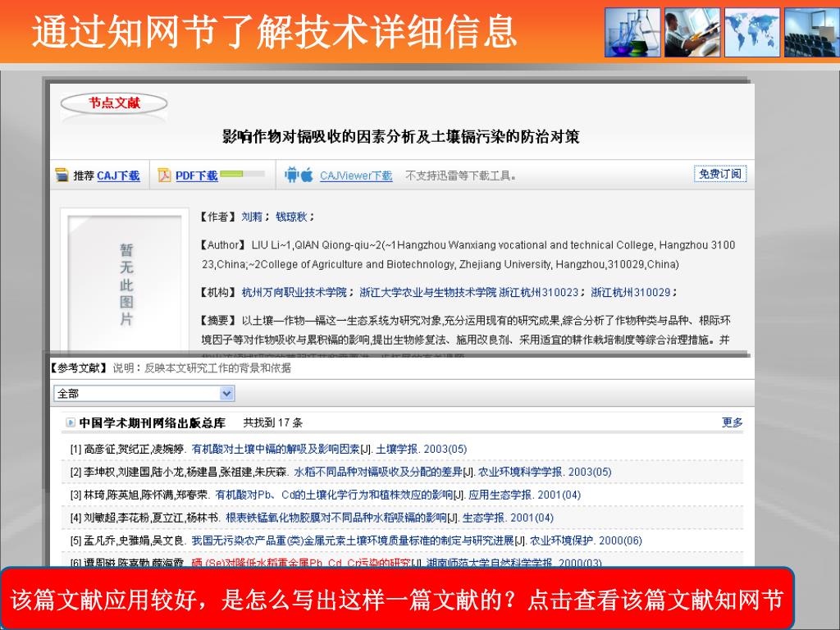Click the Android robot icon

[291, 175]
